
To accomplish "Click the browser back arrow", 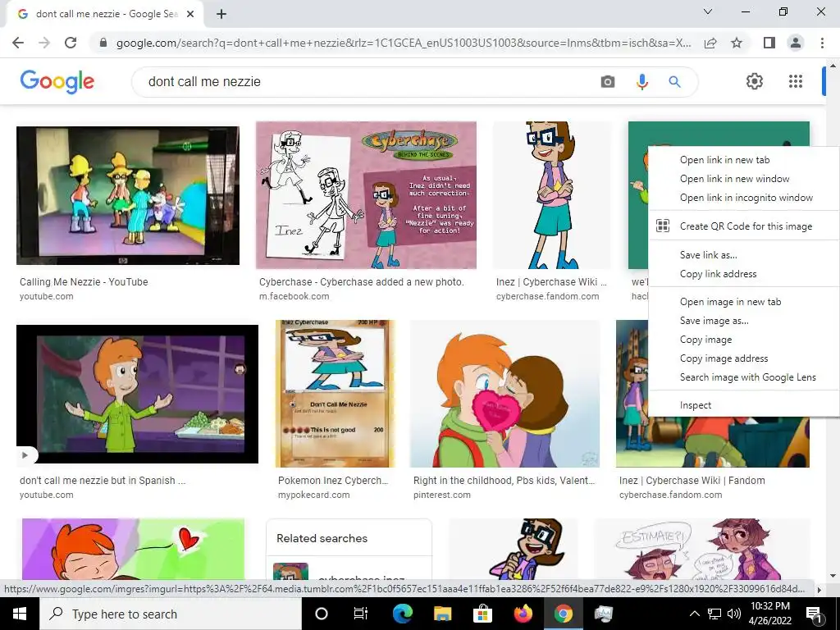I will (18, 43).
